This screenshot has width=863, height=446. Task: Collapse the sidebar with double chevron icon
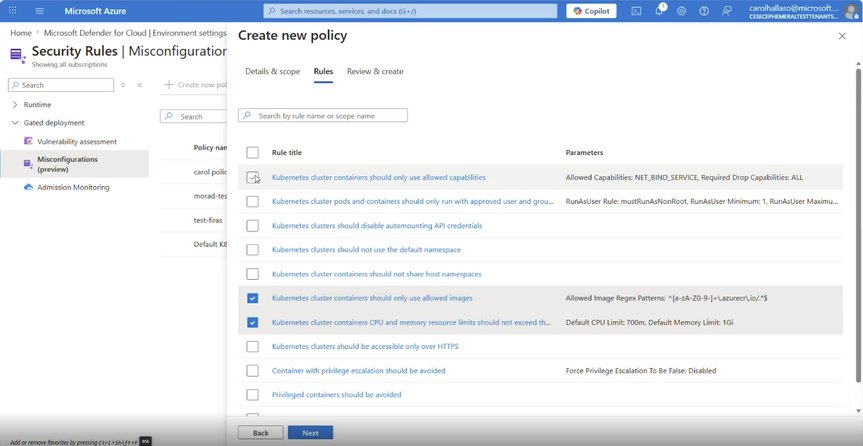coord(139,85)
